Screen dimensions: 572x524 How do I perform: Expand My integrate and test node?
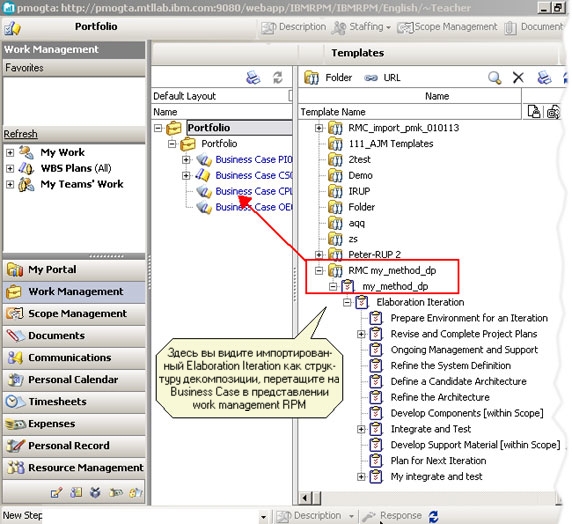point(361,477)
